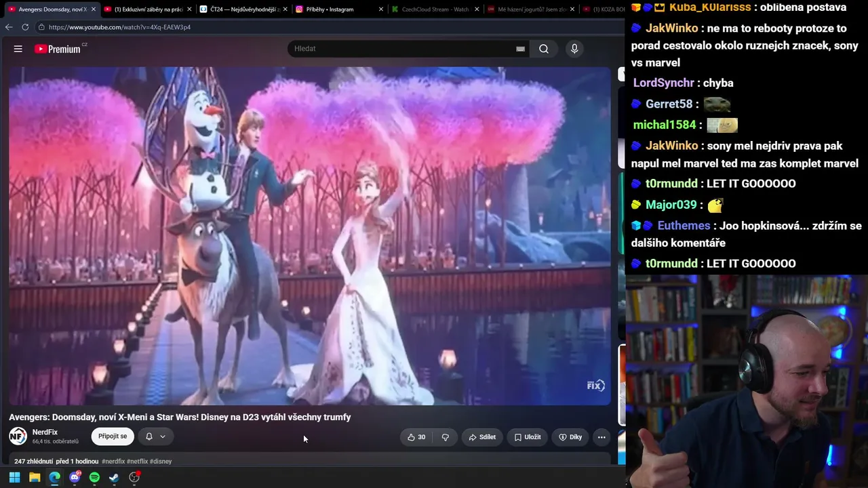
Task: Open Windows Start menu
Action: point(14,477)
